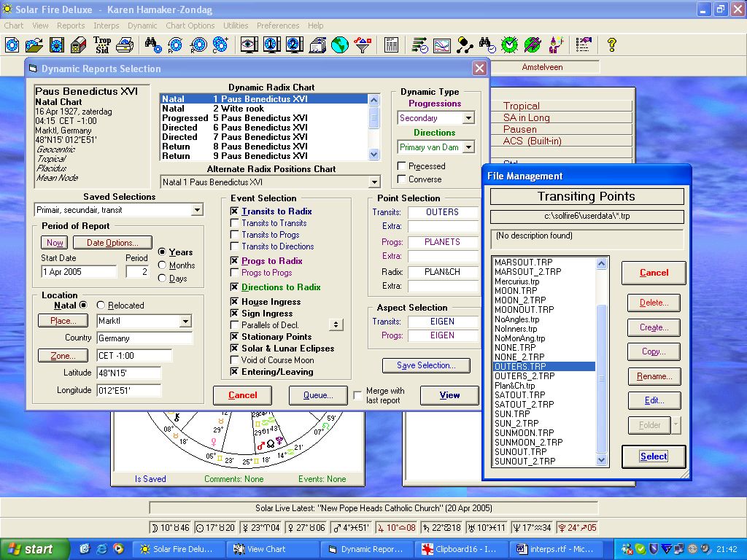The image size is (747, 560).
Task: Click the eye monitor view icon
Action: 249,45
